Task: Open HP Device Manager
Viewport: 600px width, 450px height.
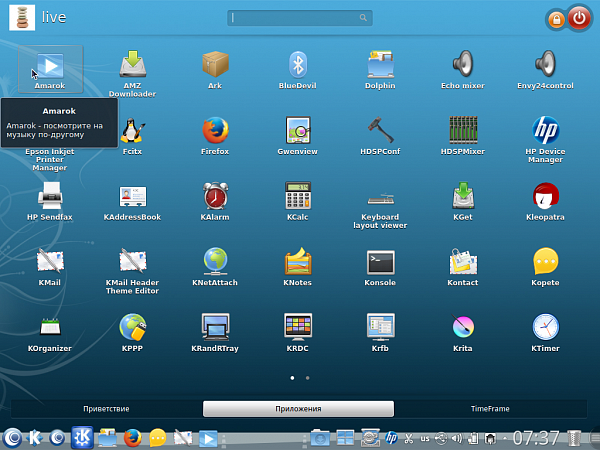Action: pos(545,139)
